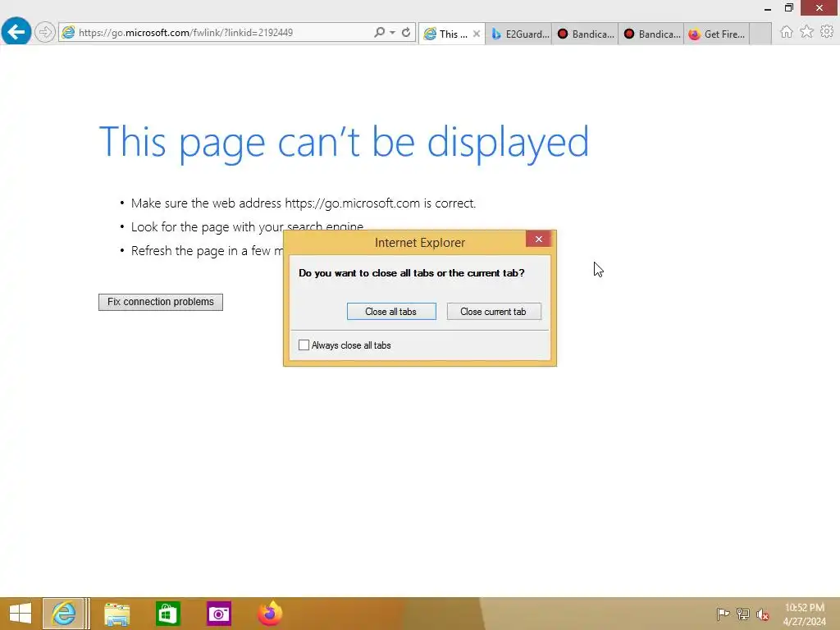Restore down the Internet Explorer window

click(x=788, y=8)
